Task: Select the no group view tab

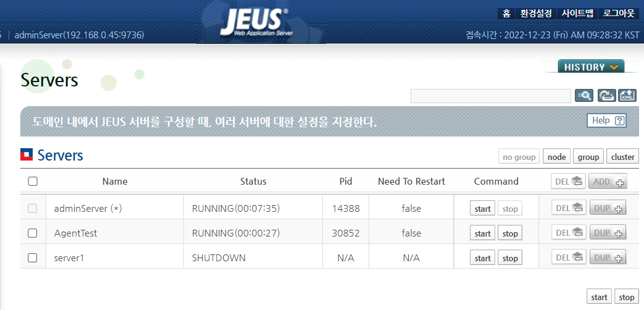Action: [x=519, y=157]
